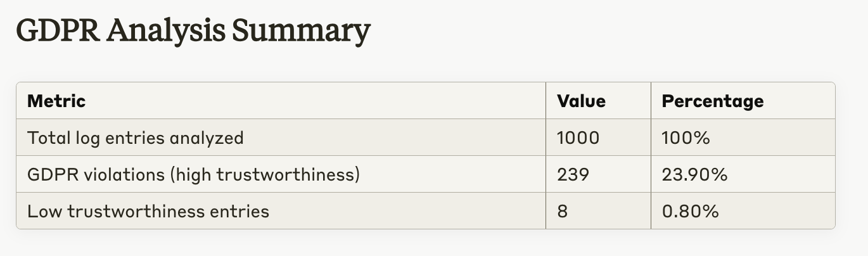The width and height of the screenshot is (868, 256).
Task: Click the "Percentage" column header
Action: point(712,101)
